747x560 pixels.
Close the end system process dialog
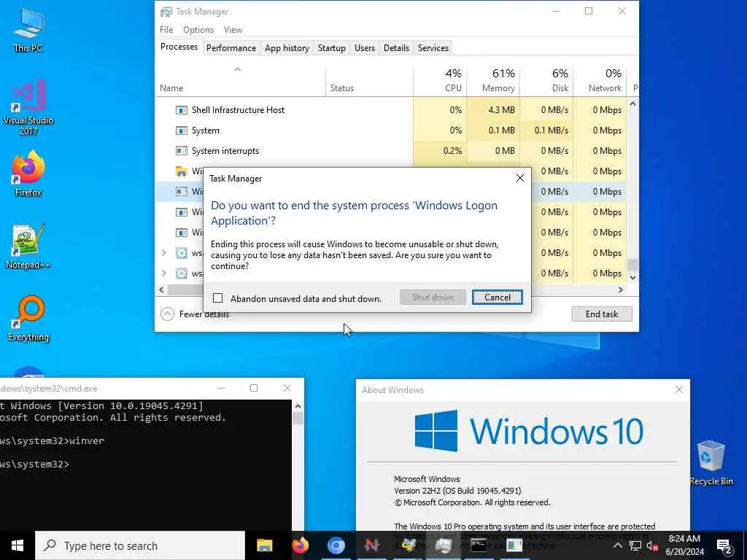tap(519, 178)
